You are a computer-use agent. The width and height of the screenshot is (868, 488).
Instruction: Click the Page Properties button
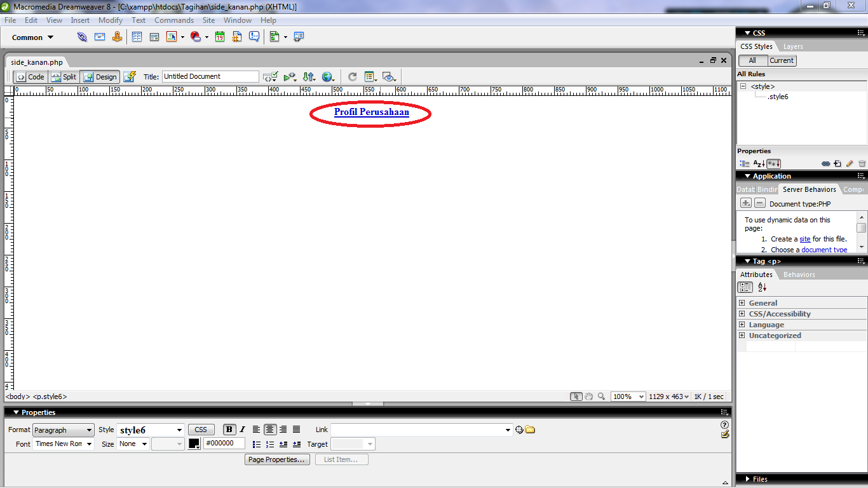(277, 459)
